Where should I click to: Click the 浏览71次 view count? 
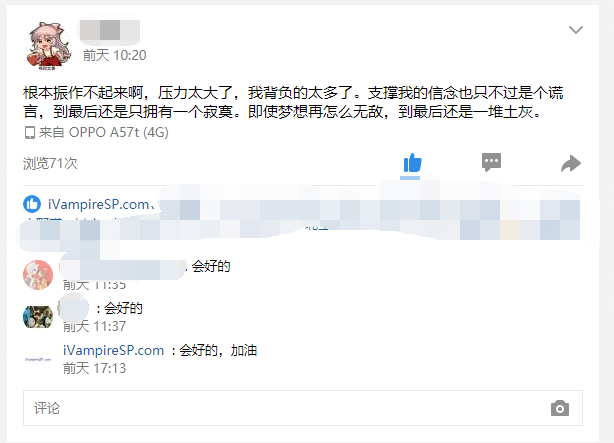[x=50, y=163]
